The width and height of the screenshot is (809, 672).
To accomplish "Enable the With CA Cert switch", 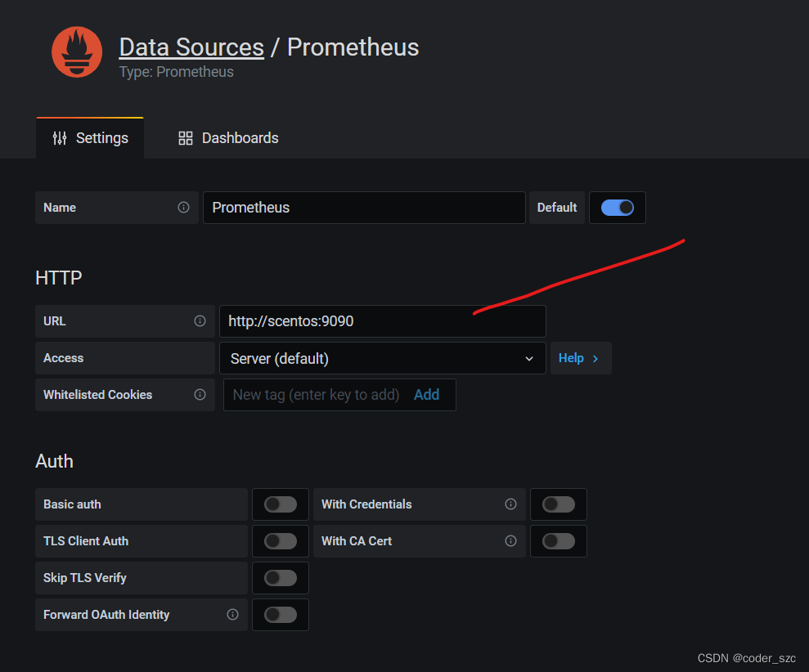I will [x=558, y=540].
